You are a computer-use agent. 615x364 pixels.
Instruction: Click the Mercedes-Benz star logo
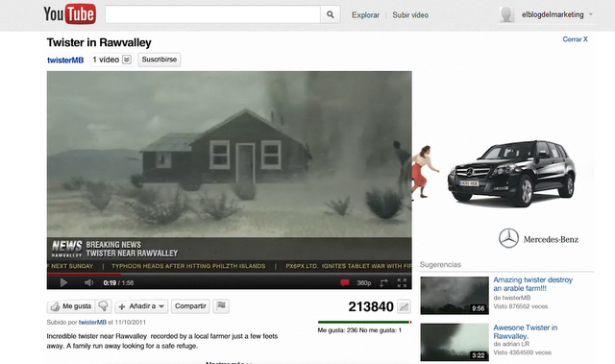point(508,238)
